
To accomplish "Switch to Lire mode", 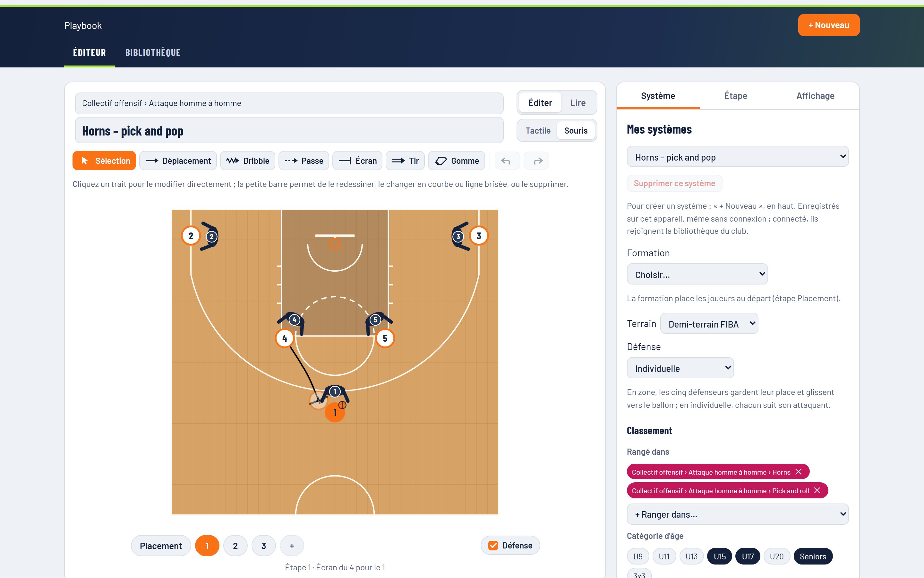I will click(x=578, y=103).
